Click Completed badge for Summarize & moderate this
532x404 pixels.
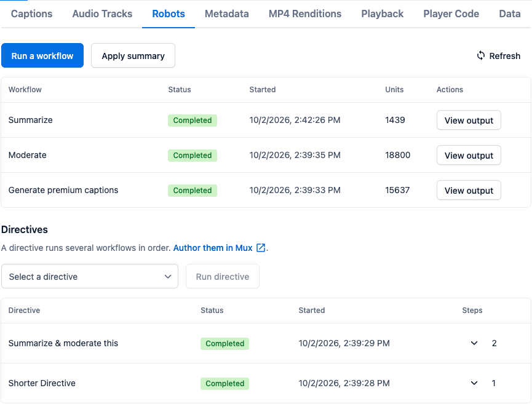click(224, 344)
